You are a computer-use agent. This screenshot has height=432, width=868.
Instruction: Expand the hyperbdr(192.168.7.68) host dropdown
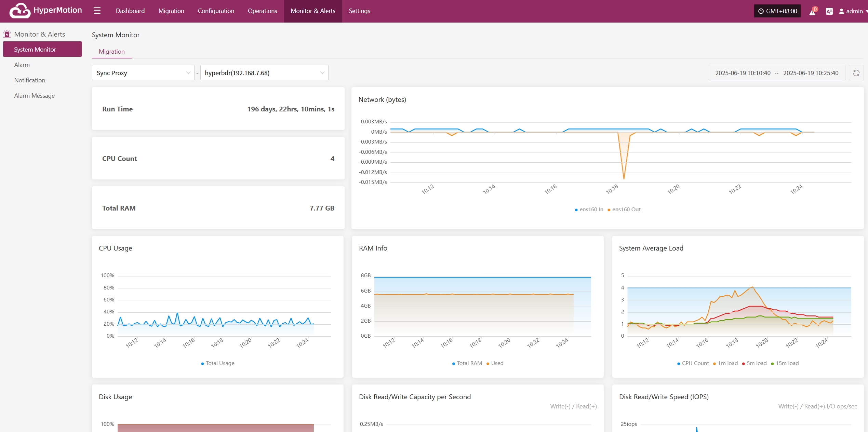264,73
